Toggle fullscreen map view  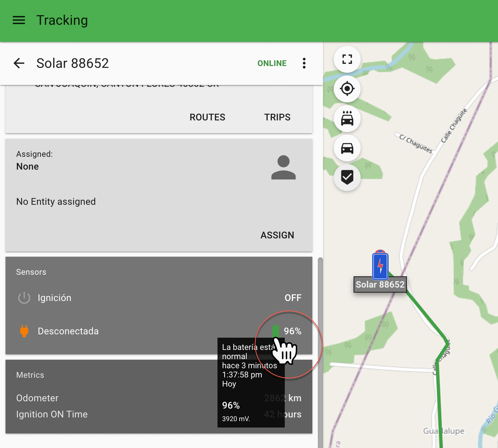tap(347, 59)
